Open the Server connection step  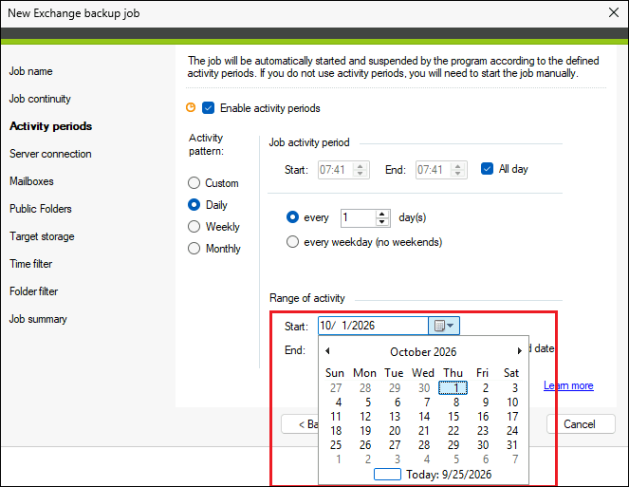[50, 154]
